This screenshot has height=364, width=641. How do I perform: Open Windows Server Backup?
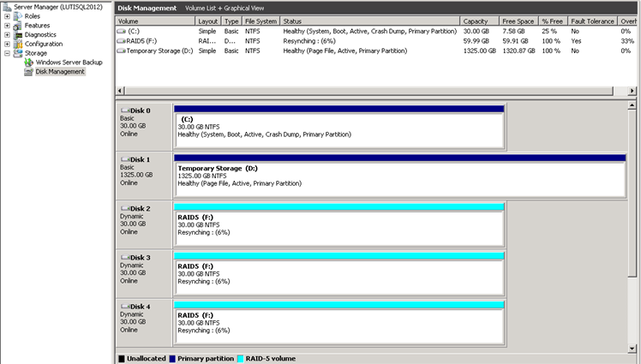click(69, 63)
